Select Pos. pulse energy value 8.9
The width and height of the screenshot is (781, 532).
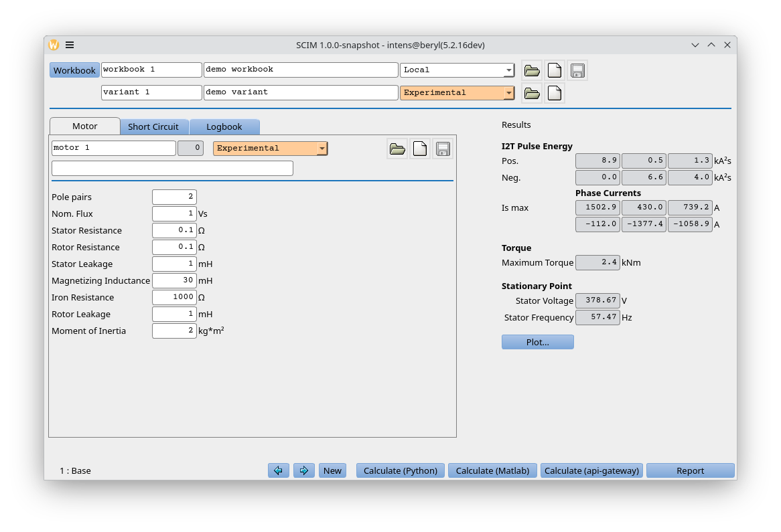point(597,161)
